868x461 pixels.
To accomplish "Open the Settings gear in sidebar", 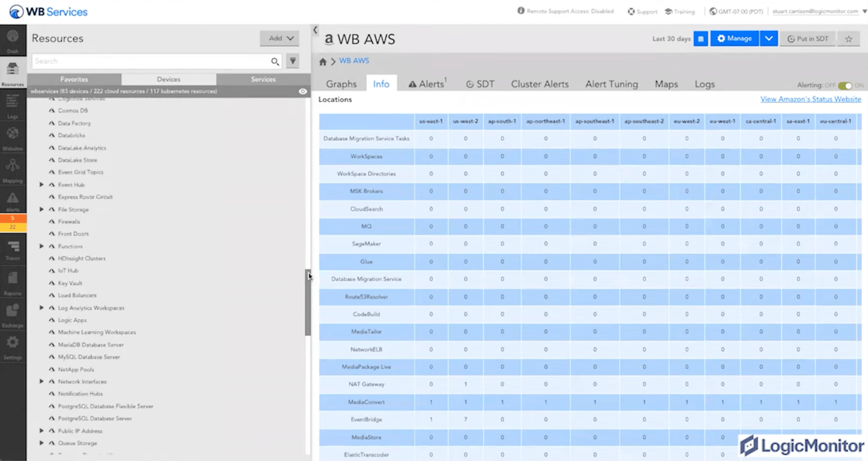I will tap(13, 347).
